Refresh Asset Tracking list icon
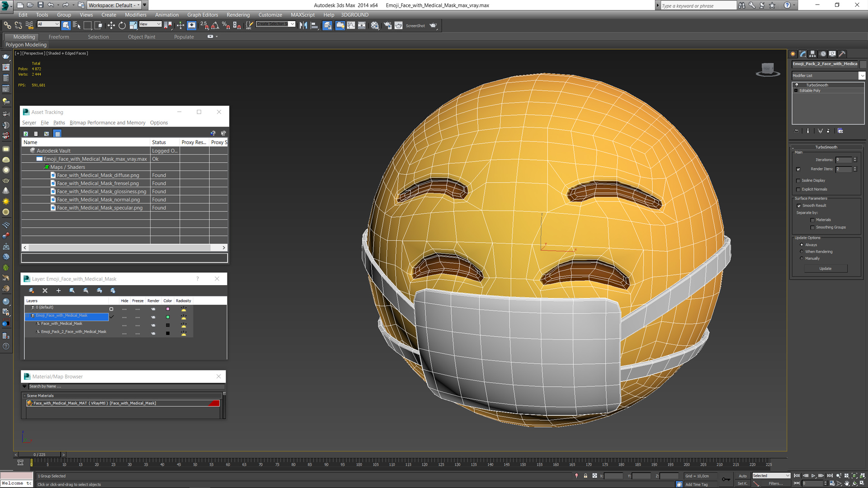Screen dimensions: 868x488 click(x=26, y=134)
